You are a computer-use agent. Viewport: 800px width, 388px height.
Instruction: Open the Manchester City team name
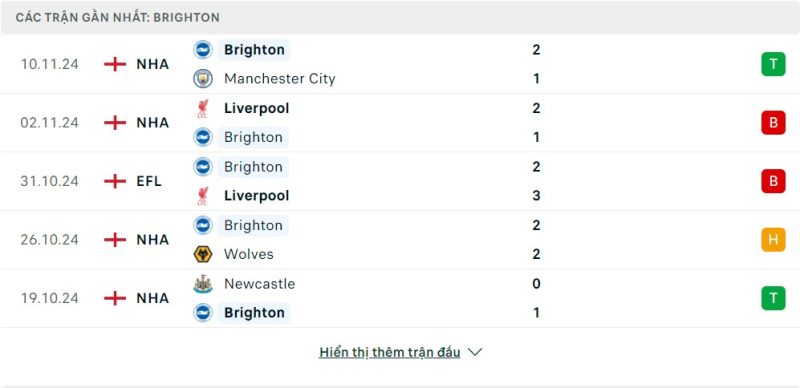280,79
